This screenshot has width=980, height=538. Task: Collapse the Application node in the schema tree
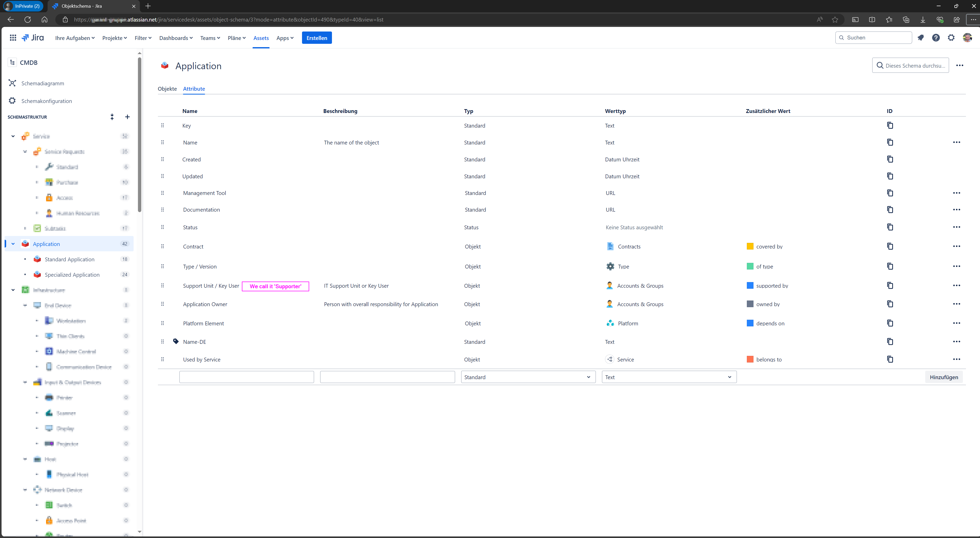(13, 244)
